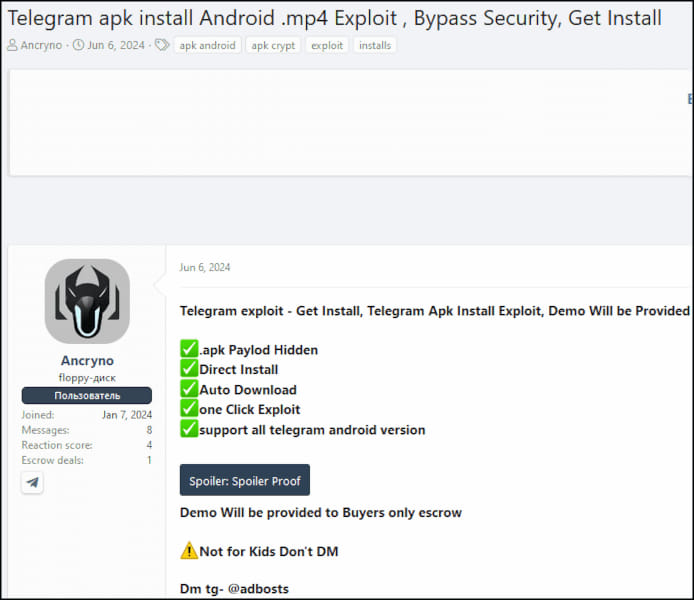Open the 'apk crypt' tag
This screenshot has height=600, width=694.
pyautogui.click(x=273, y=45)
